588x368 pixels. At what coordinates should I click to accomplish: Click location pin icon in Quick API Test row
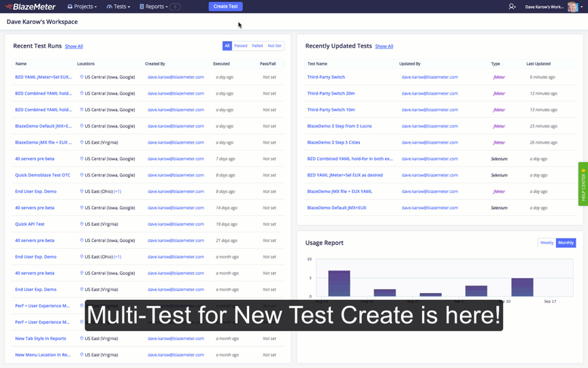(x=82, y=224)
